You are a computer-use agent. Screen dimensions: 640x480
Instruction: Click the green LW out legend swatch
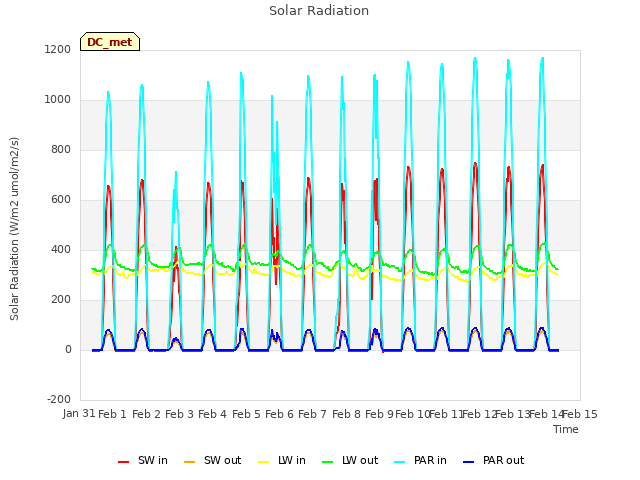tap(327, 462)
